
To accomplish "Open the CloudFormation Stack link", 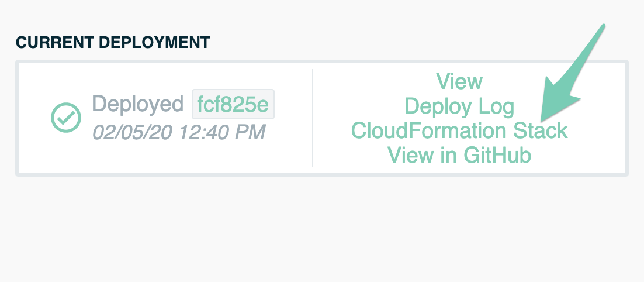I will 459,130.
